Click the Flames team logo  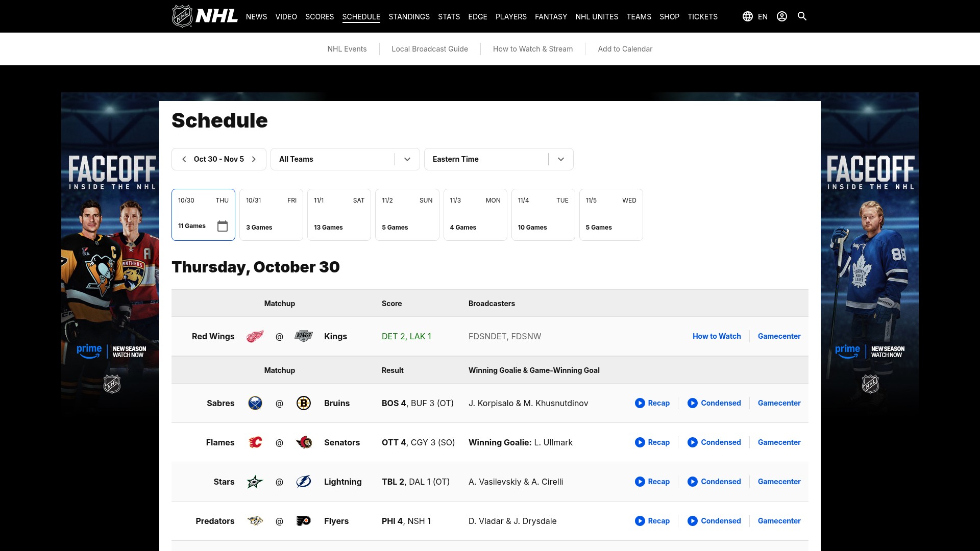pyautogui.click(x=255, y=442)
